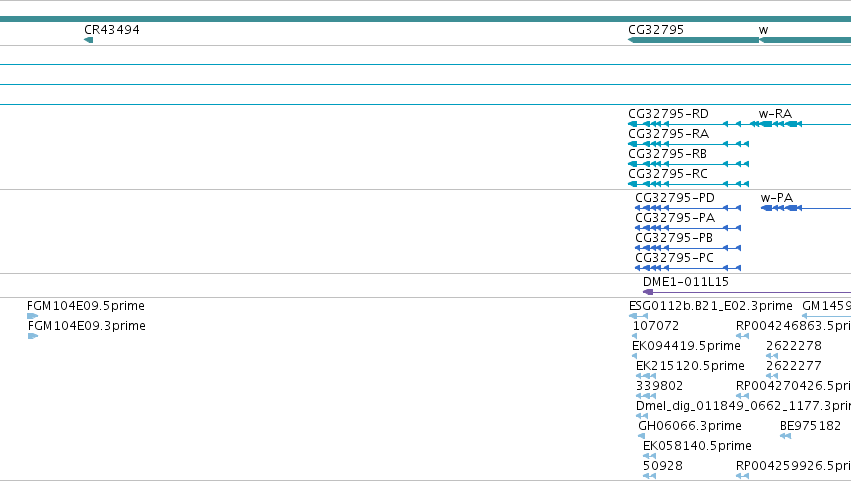Select the CR43494 gene arrow glyph
Viewport: 851px width, 481px height.
(88, 40)
